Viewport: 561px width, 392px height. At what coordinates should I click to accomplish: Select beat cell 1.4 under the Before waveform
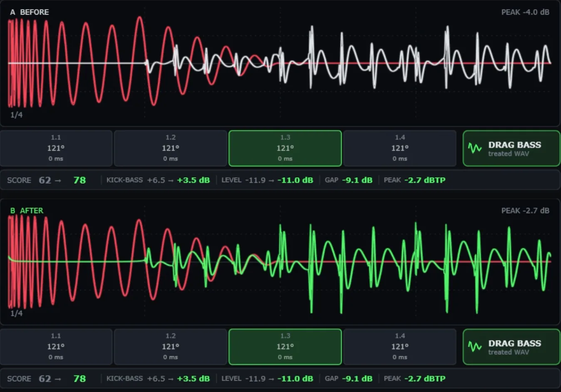400,148
